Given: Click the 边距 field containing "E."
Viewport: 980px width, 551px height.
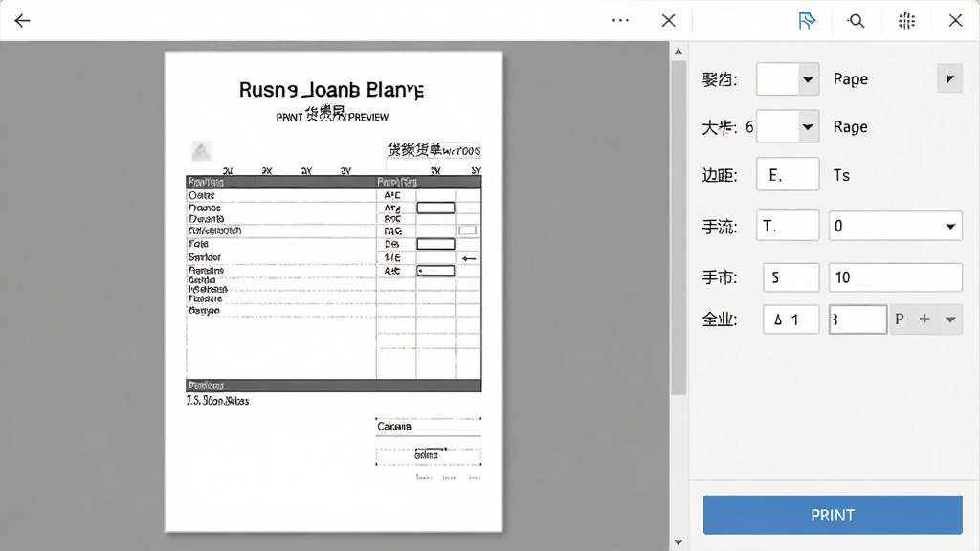Looking at the screenshot, I should [x=788, y=174].
